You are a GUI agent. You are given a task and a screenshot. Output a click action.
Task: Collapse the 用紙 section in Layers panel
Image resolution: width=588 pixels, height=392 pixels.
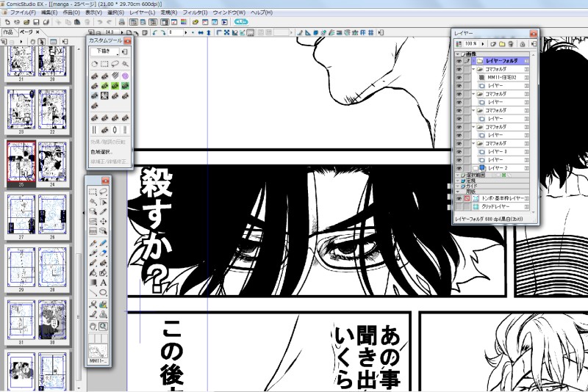pyautogui.click(x=458, y=192)
